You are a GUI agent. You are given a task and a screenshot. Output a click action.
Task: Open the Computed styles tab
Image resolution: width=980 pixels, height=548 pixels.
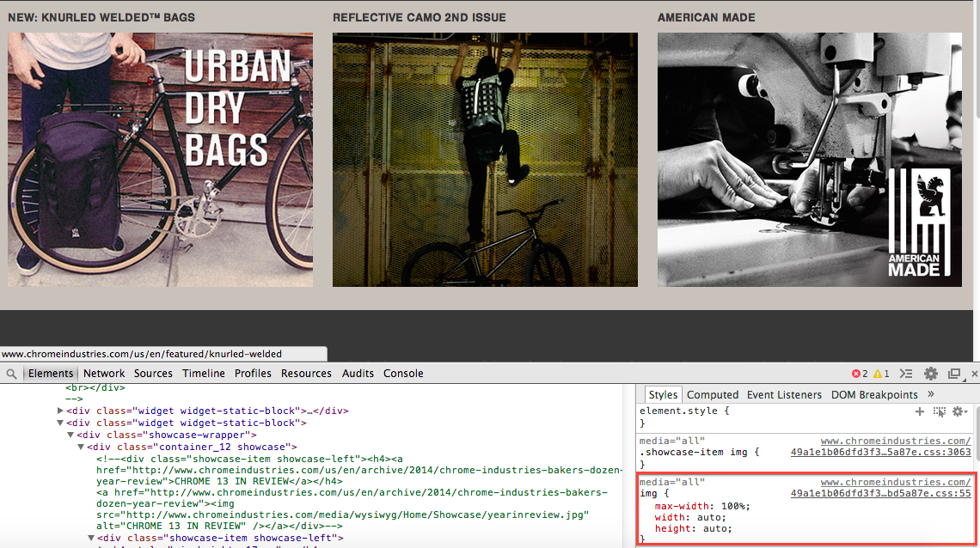click(x=712, y=395)
